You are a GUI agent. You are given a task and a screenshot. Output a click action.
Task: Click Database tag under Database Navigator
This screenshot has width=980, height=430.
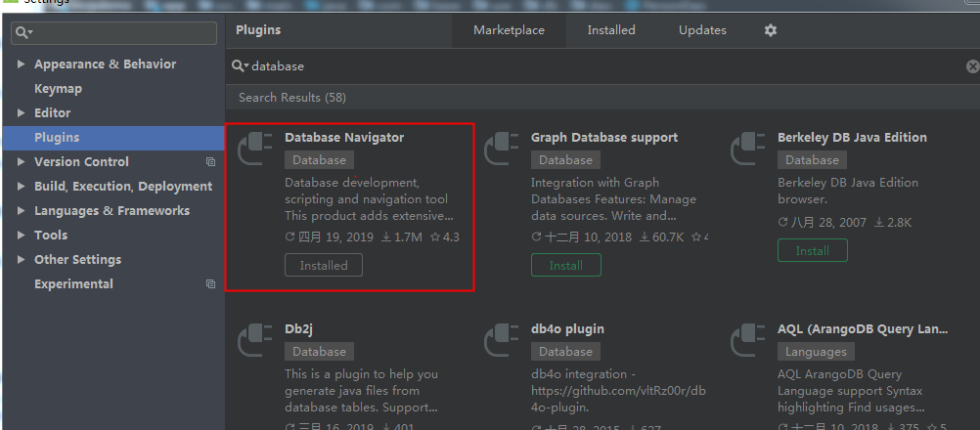[x=320, y=159]
